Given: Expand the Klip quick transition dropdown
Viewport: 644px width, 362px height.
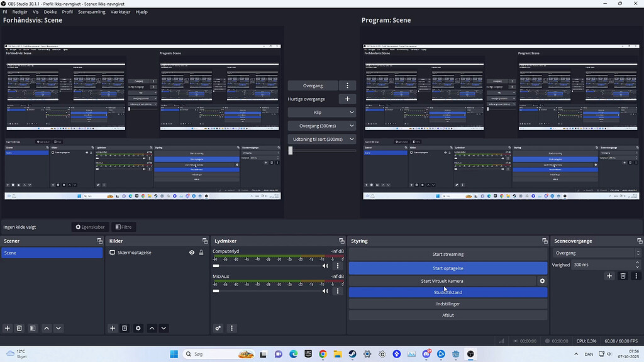Looking at the screenshot, I should point(322,112).
